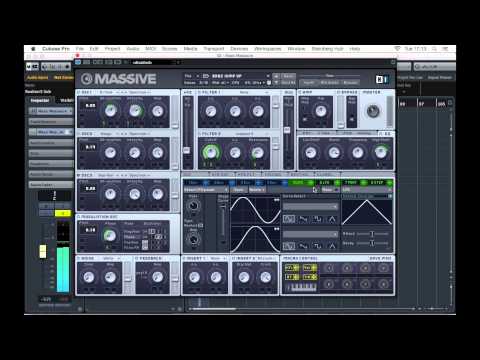Click the NI logo in Massive header
Image resolution: width=480 pixels, height=360 pixels.
point(382,79)
